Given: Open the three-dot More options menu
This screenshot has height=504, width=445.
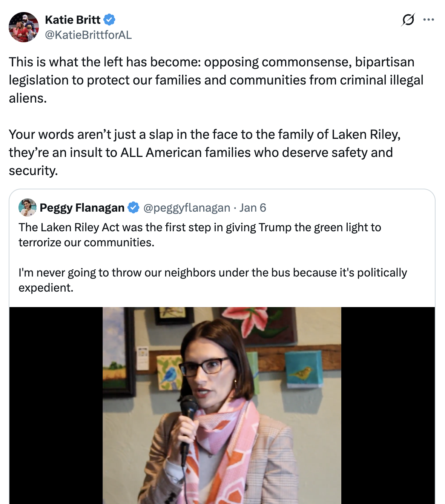Looking at the screenshot, I should (428, 20).
